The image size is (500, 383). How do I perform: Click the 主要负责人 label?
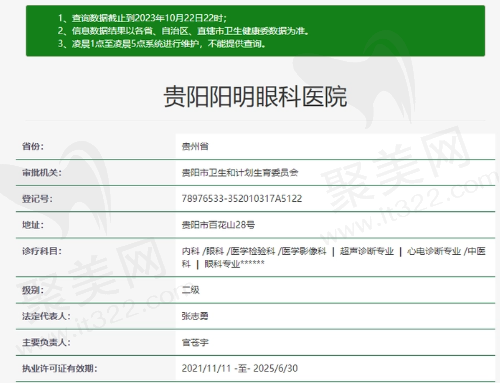tap(46, 342)
